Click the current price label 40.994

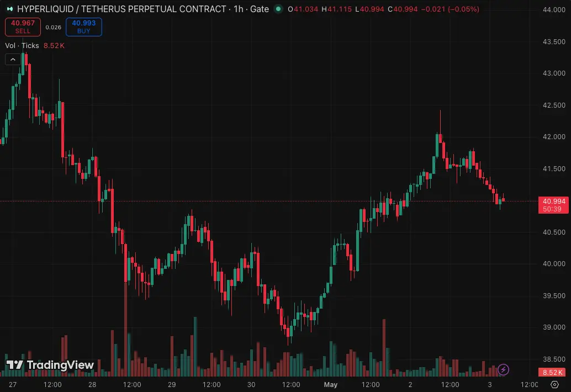click(553, 205)
